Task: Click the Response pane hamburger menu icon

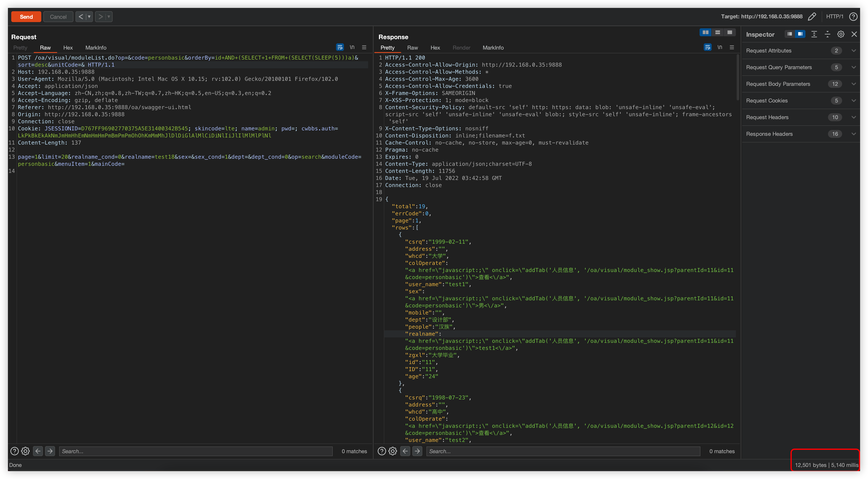Action: click(732, 47)
